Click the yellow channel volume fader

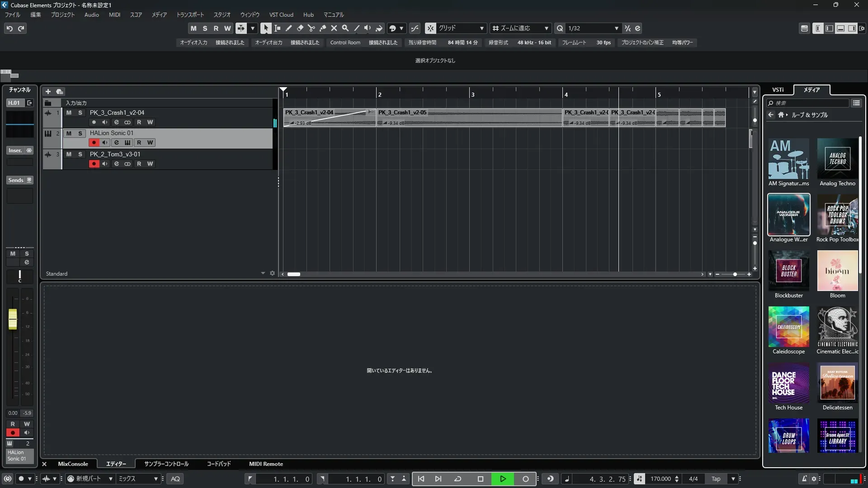(13, 319)
